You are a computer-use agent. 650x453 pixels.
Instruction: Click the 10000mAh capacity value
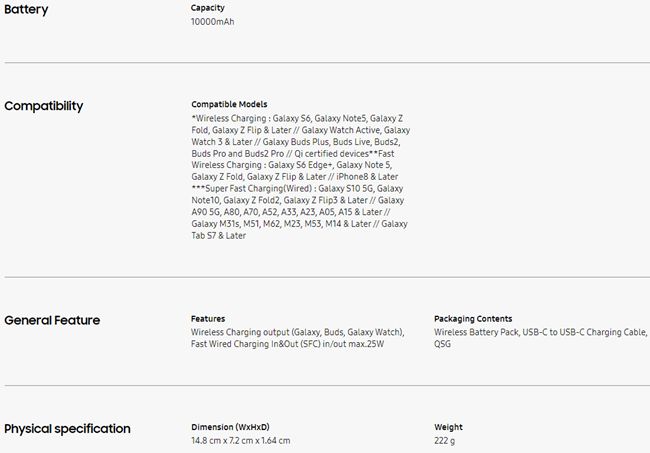point(212,21)
